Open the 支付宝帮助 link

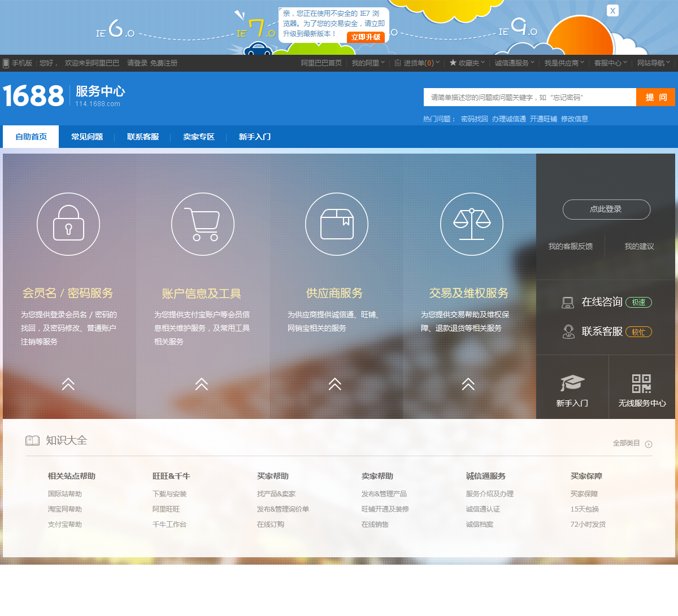[x=65, y=525]
